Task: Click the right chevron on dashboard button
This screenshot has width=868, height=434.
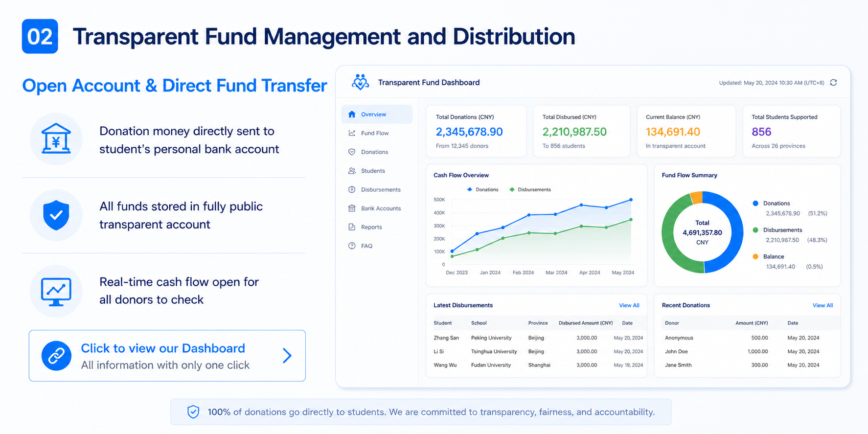Action: (287, 356)
